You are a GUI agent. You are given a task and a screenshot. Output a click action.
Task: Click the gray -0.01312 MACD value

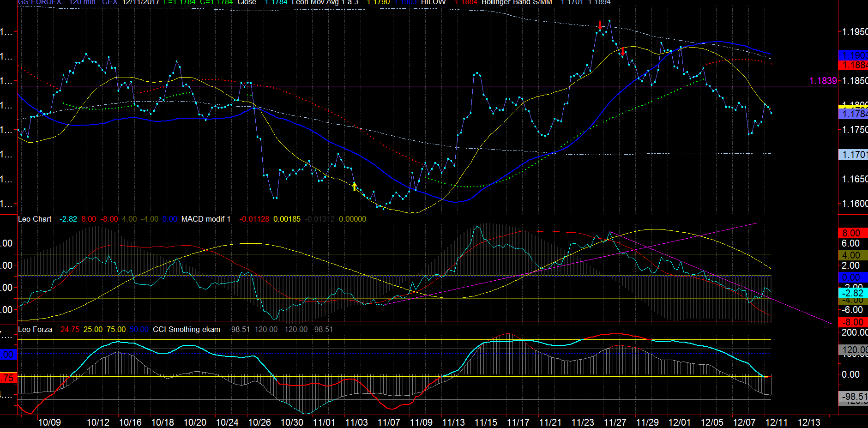point(320,219)
